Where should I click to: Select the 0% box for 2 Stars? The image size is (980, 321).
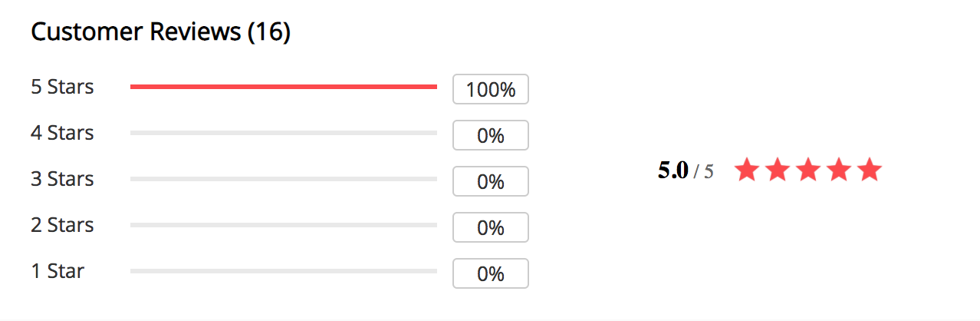(x=491, y=227)
